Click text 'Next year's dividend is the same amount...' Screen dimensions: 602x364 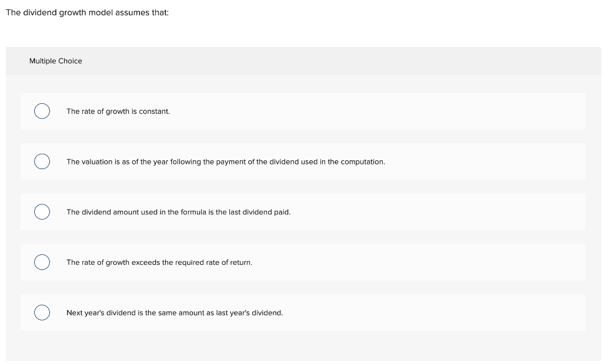[x=175, y=313]
